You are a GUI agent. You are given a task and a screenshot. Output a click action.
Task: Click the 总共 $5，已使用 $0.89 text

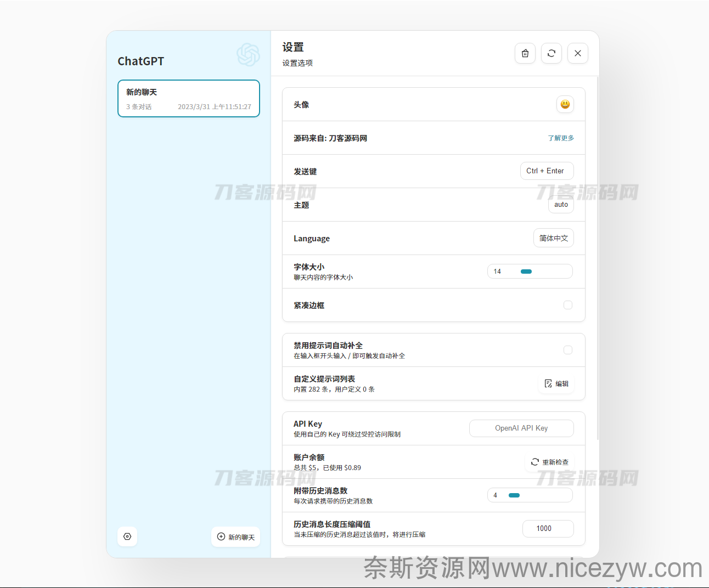pyautogui.click(x=327, y=468)
